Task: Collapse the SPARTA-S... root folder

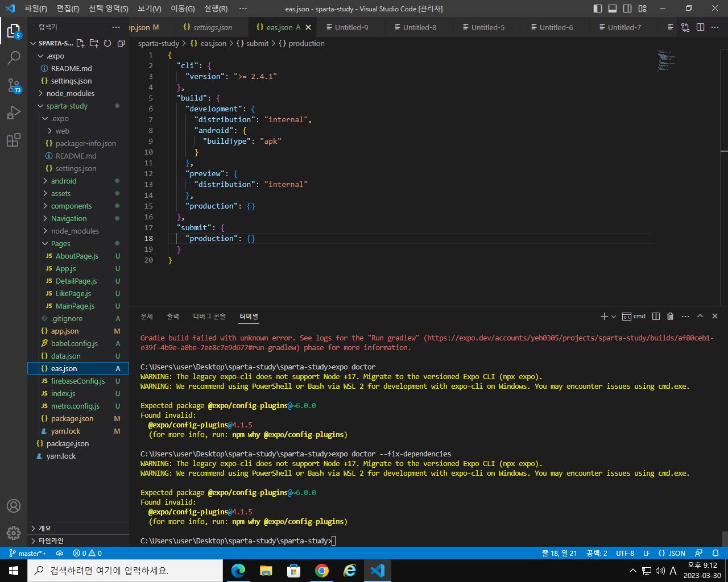Action: tap(33, 43)
